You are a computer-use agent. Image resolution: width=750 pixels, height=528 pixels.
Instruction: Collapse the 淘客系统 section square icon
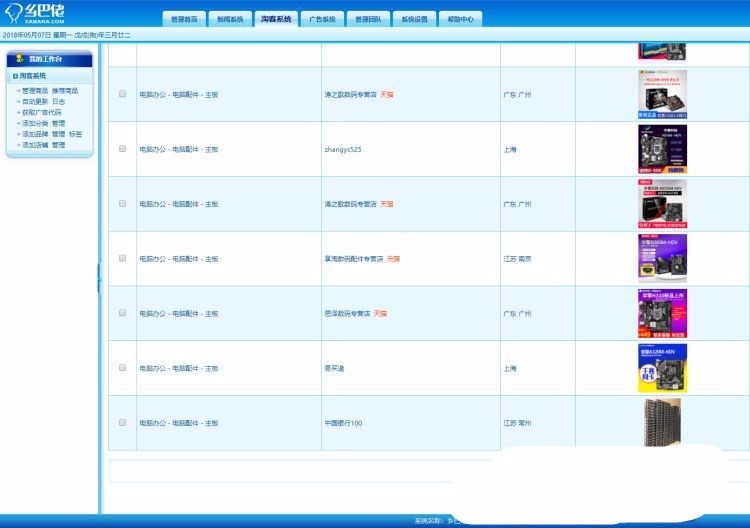(x=15, y=76)
